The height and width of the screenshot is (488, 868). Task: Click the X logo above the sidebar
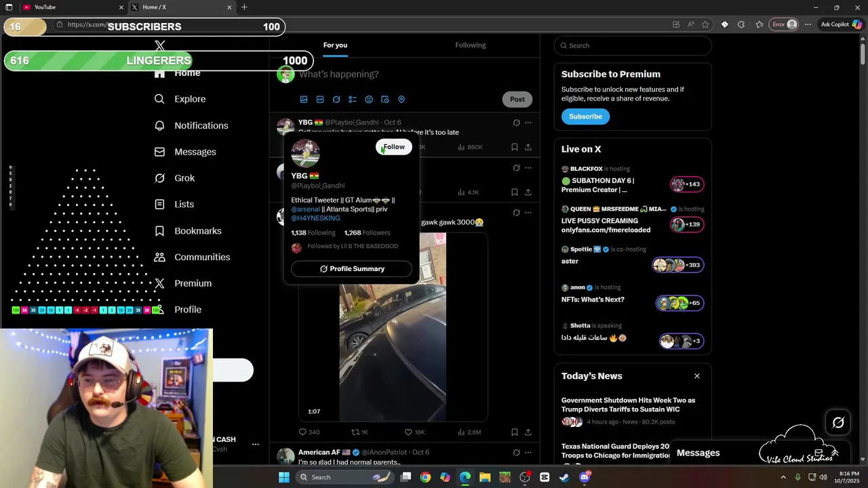pos(160,46)
